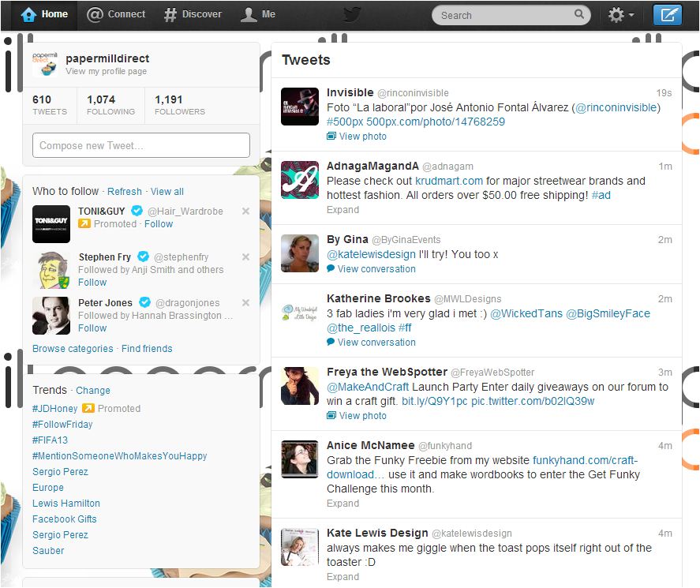Click the search magnifier icon
This screenshot has width=700, height=588.
point(579,14)
